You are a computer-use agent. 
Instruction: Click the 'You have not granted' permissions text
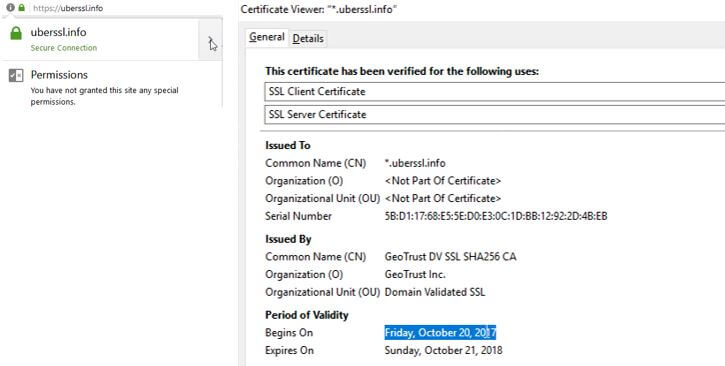[x=104, y=96]
